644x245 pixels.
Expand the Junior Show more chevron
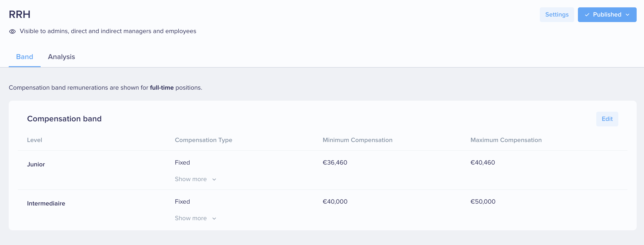(x=214, y=179)
